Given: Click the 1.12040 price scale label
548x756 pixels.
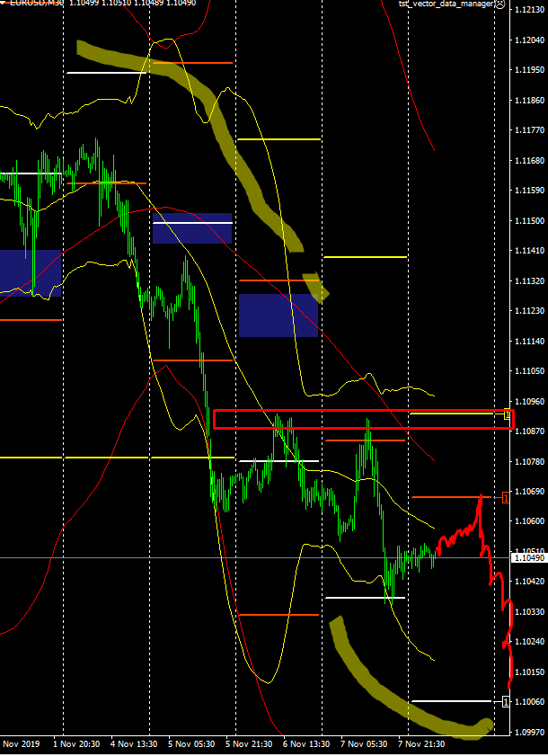Looking at the screenshot, I should (x=529, y=40).
